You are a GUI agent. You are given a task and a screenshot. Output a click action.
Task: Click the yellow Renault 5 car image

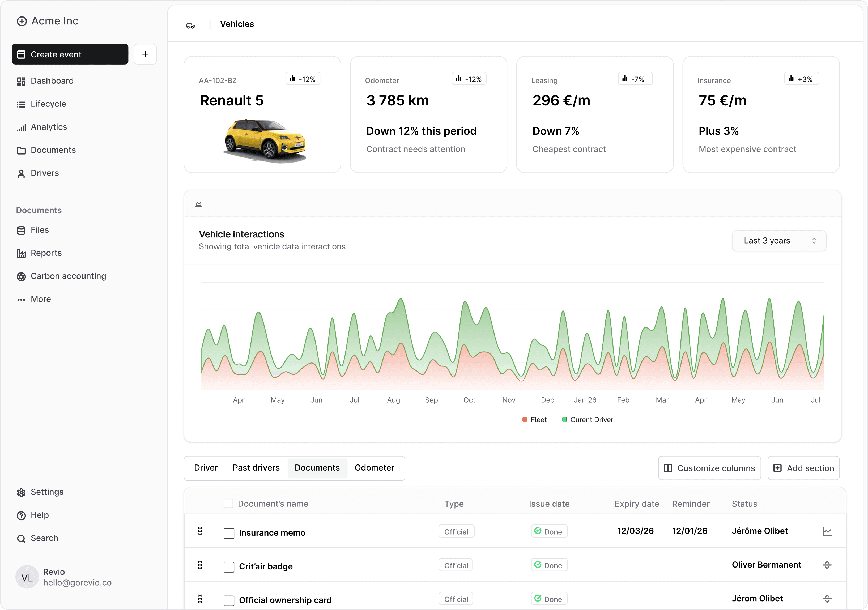(x=265, y=140)
